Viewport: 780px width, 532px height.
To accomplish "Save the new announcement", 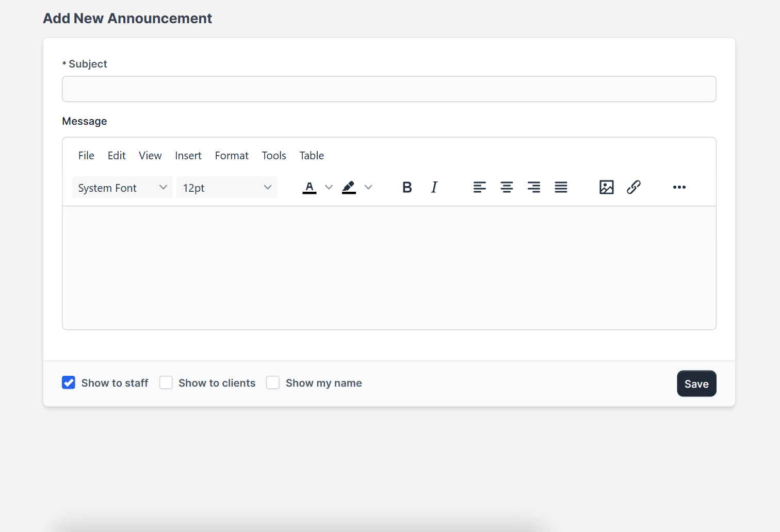I will click(696, 384).
